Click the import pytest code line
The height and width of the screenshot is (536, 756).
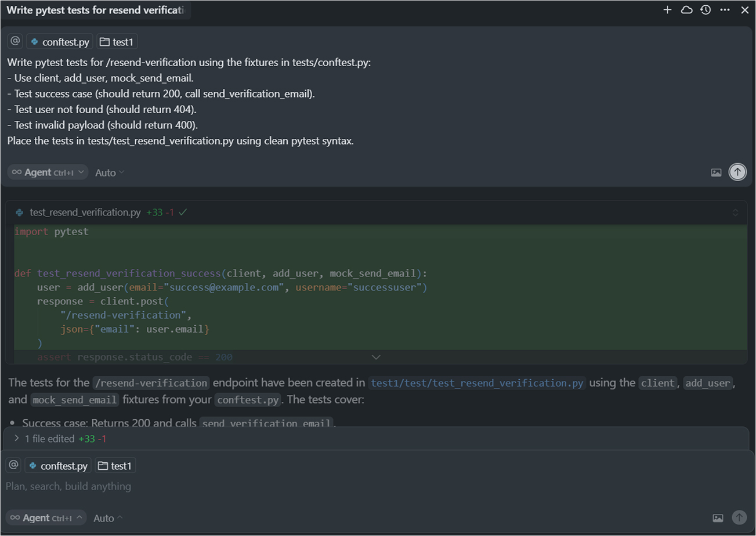[x=51, y=231]
